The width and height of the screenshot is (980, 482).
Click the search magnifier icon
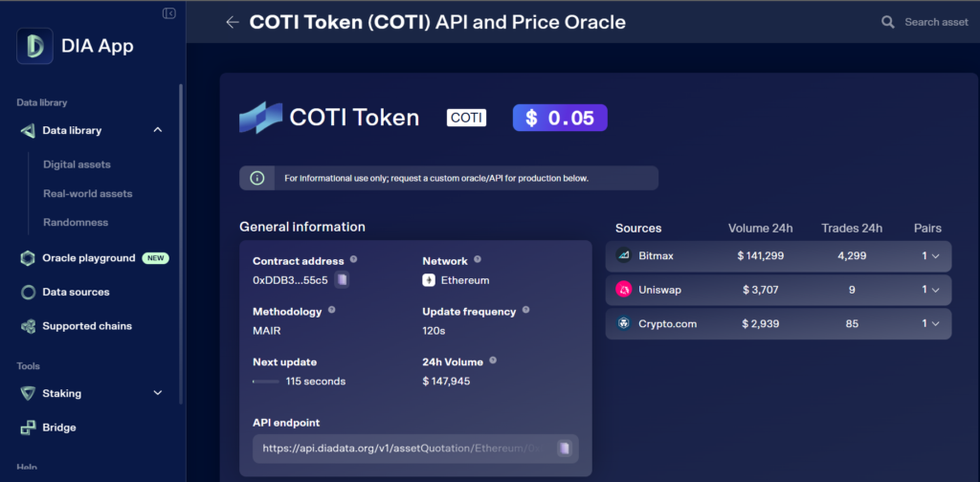pyautogui.click(x=888, y=22)
